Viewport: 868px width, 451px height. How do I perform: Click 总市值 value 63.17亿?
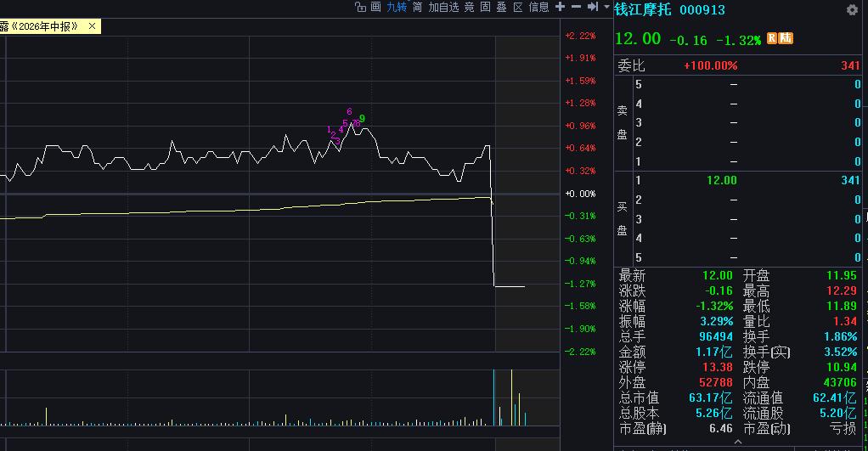click(x=710, y=397)
